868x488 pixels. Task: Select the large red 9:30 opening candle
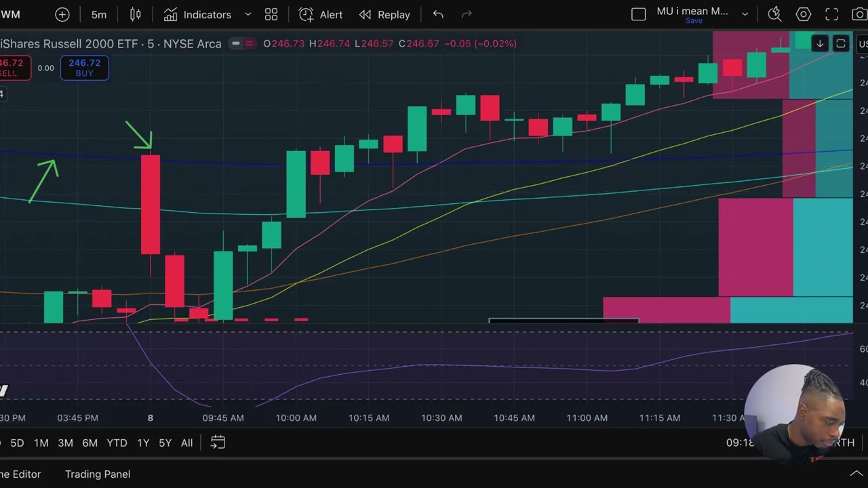pos(151,204)
